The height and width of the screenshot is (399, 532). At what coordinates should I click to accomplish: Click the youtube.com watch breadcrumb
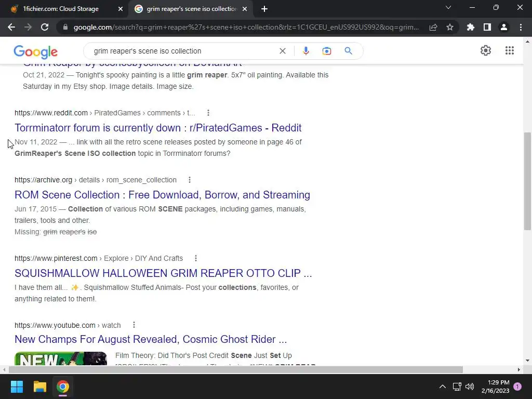(x=68, y=325)
